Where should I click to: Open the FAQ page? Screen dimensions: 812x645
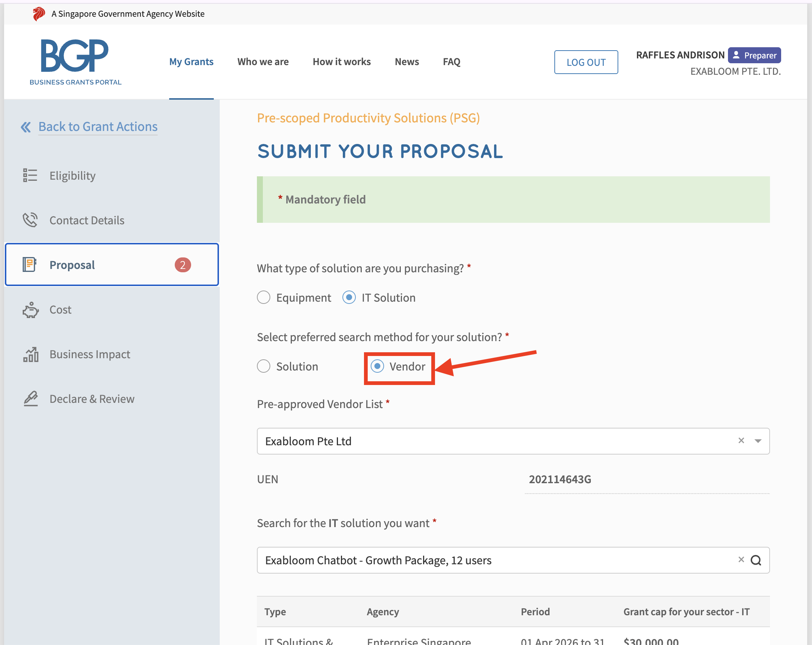452,62
